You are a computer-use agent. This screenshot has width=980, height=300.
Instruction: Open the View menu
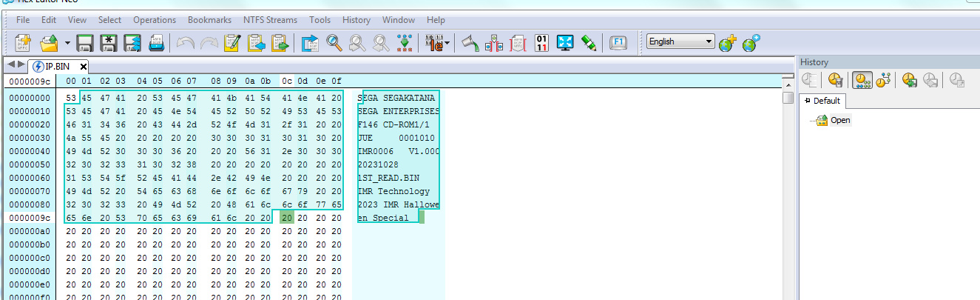(x=77, y=20)
